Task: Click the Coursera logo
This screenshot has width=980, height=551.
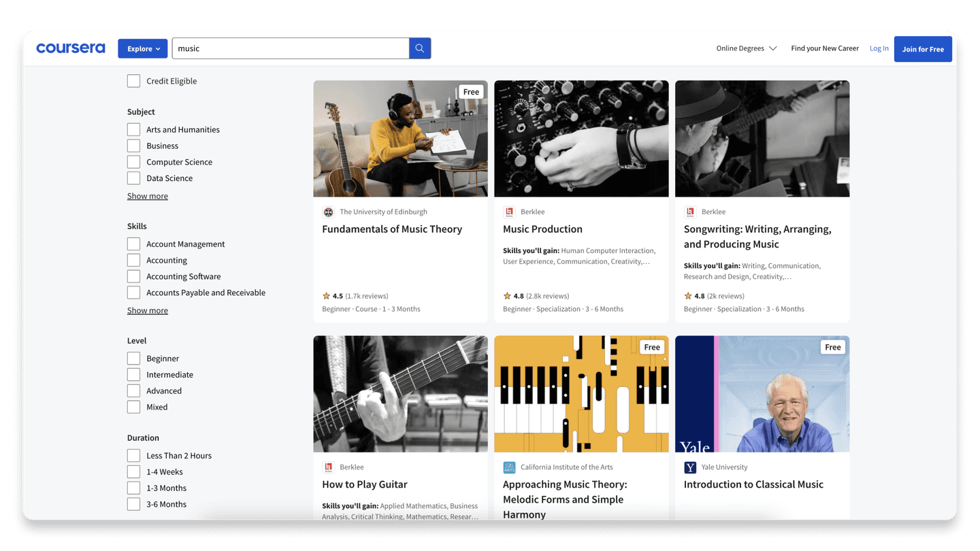Action: click(x=71, y=48)
